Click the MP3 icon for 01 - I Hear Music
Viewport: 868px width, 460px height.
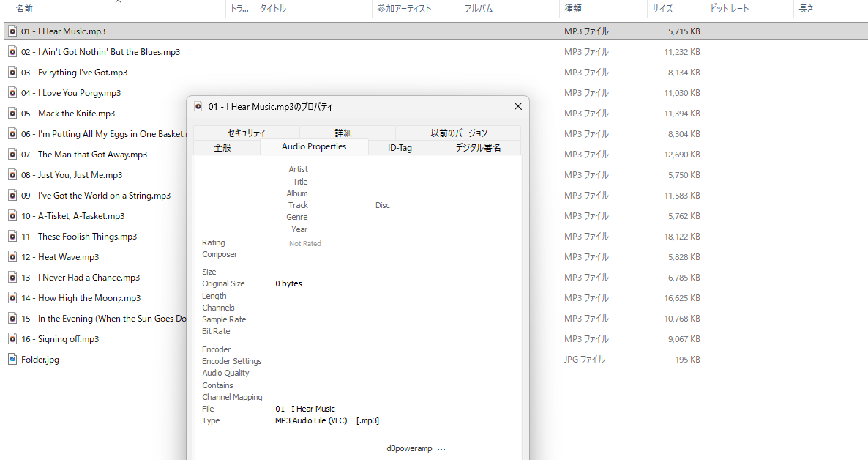click(x=12, y=31)
